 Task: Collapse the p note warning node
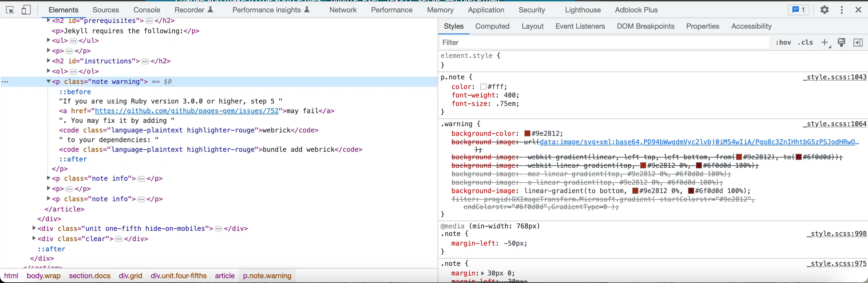pyautogui.click(x=49, y=81)
